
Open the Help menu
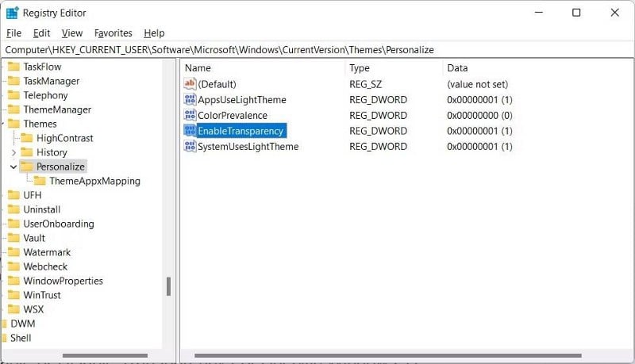pyautogui.click(x=154, y=33)
